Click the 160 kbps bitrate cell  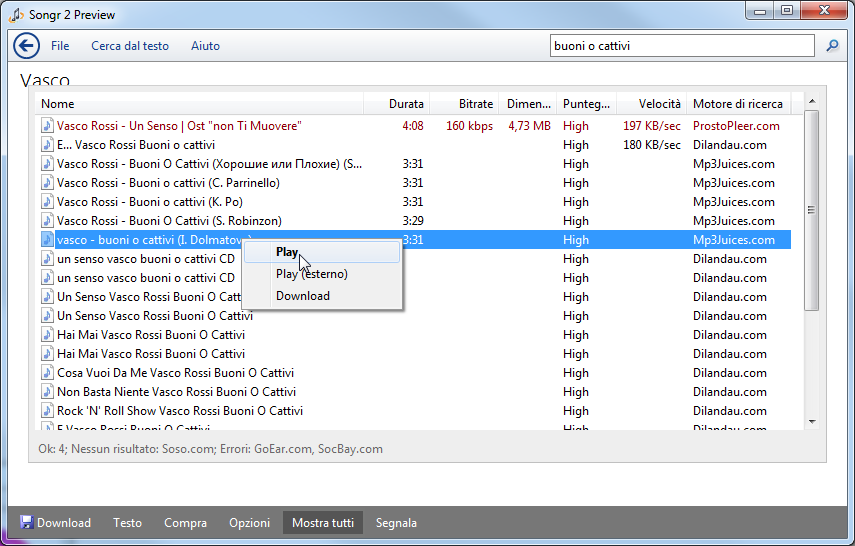469,125
